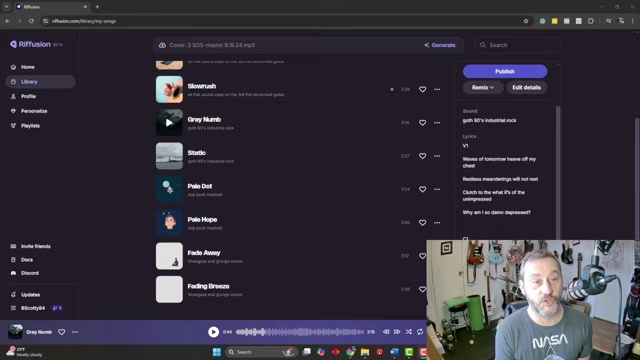Like the Pale Dot song

[422, 189]
